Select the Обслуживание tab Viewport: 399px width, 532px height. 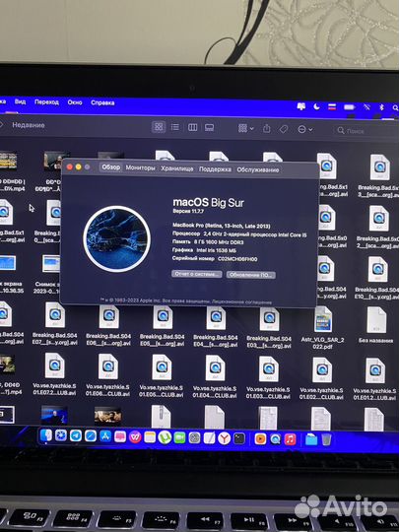258,169
